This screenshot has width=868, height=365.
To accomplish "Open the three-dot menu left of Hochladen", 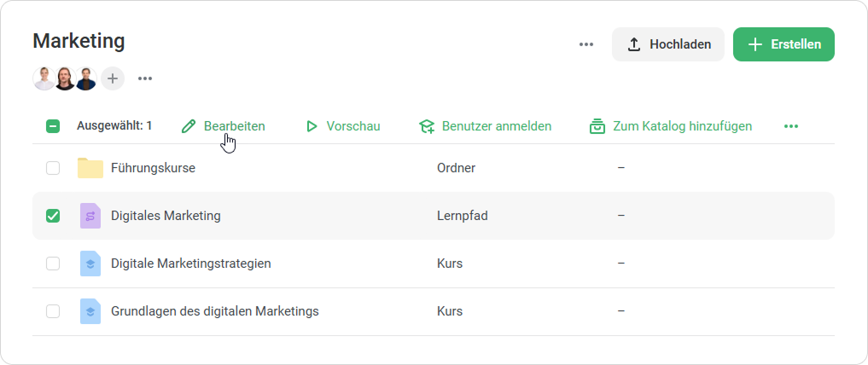I will coord(586,44).
